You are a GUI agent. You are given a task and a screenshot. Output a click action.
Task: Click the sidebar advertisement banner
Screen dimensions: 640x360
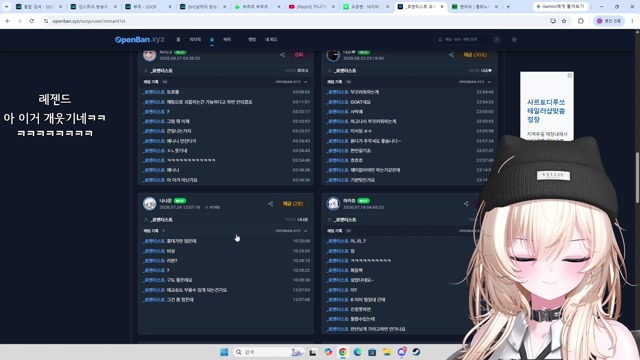pyautogui.click(x=547, y=106)
